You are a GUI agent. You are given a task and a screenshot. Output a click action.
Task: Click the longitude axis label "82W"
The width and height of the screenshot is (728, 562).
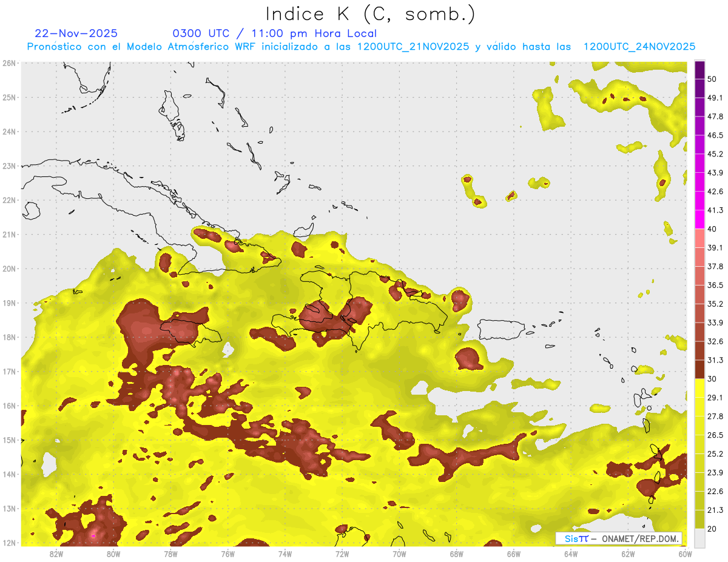56,554
